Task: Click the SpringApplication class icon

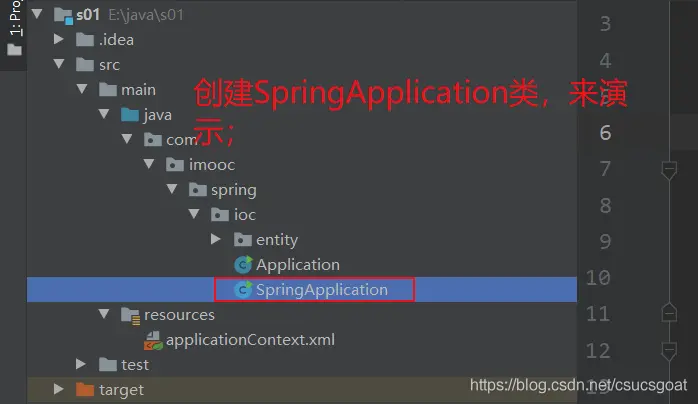Action: click(243, 289)
